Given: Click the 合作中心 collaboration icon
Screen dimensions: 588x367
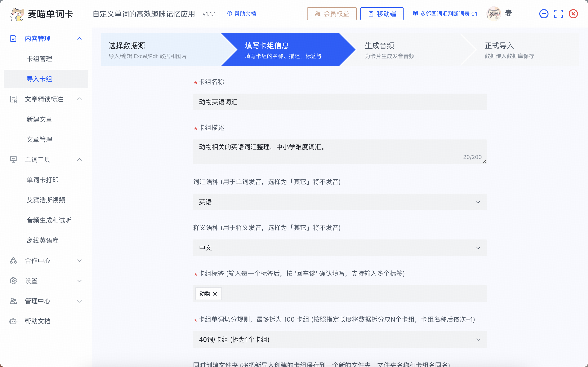Looking at the screenshot, I should tap(13, 261).
